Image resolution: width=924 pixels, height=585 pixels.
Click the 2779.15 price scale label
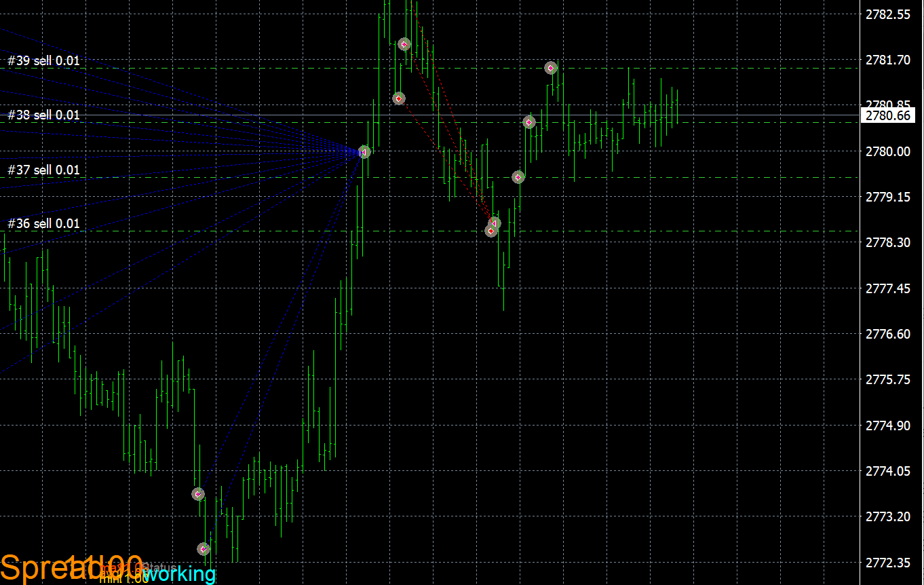(x=888, y=197)
